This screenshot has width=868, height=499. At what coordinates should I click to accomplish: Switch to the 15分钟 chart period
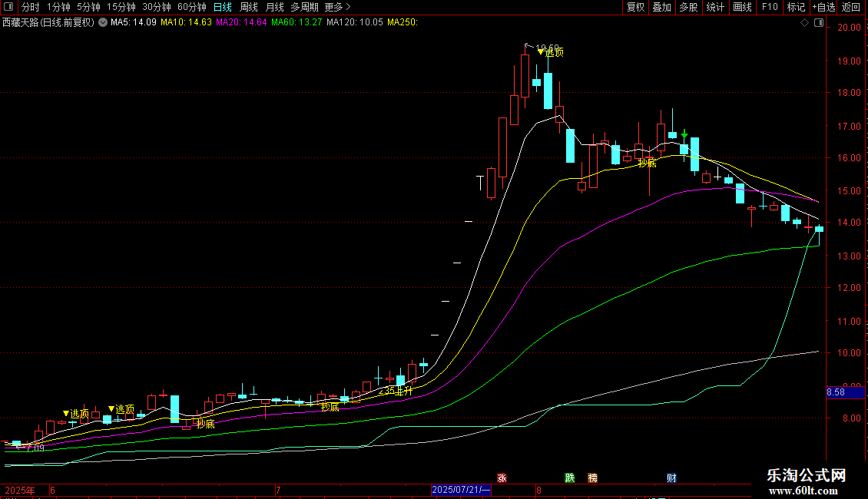(121, 7)
